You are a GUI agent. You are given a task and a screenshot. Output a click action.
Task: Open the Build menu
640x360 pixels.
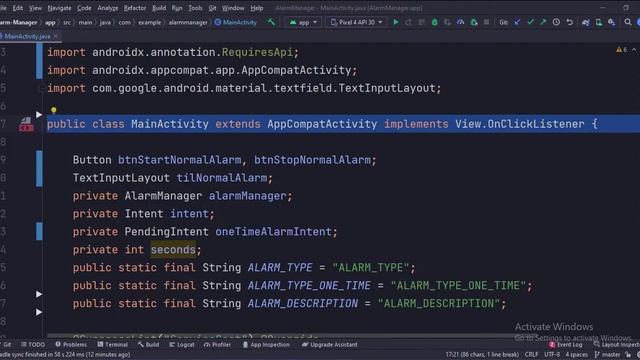pos(159,8)
